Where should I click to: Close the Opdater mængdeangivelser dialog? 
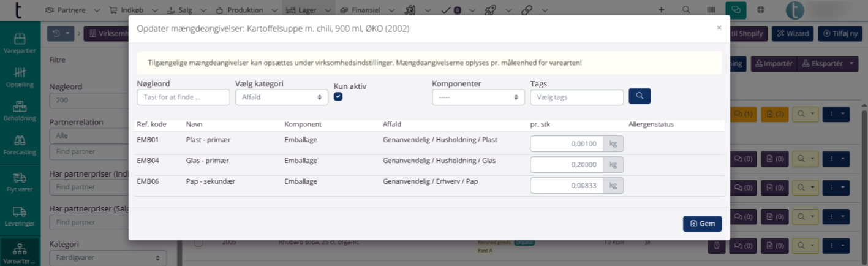pyautogui.click(x=719, y=28)
